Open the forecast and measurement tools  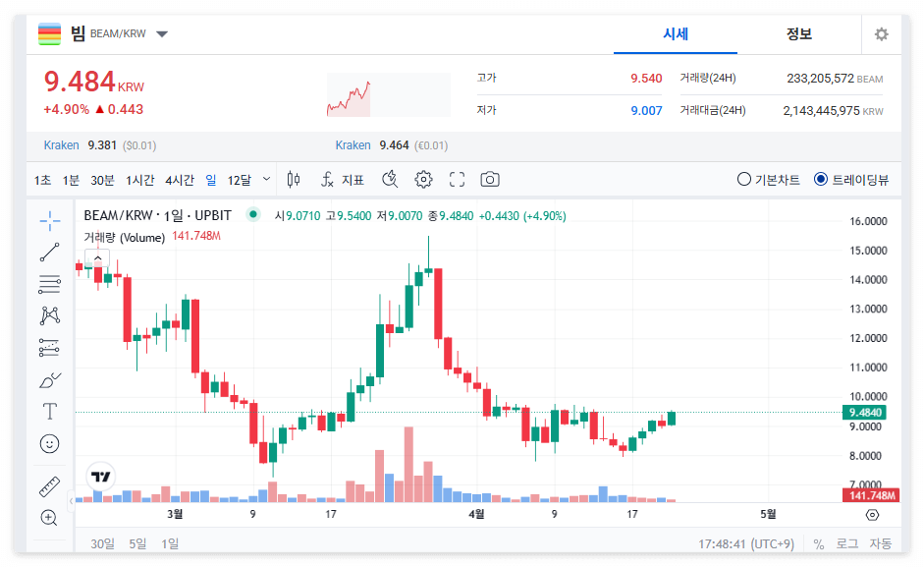50,348
